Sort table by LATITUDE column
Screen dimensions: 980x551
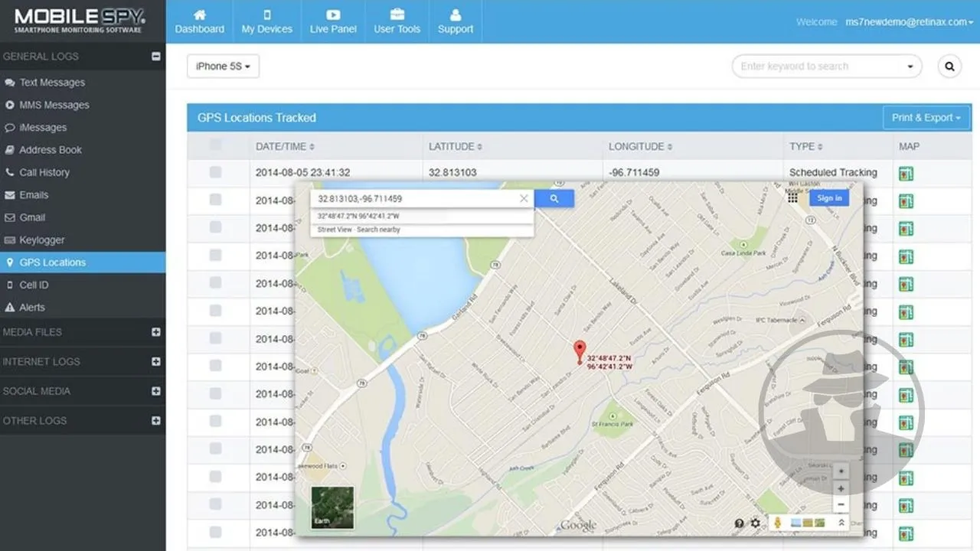(x=456, y=146)
